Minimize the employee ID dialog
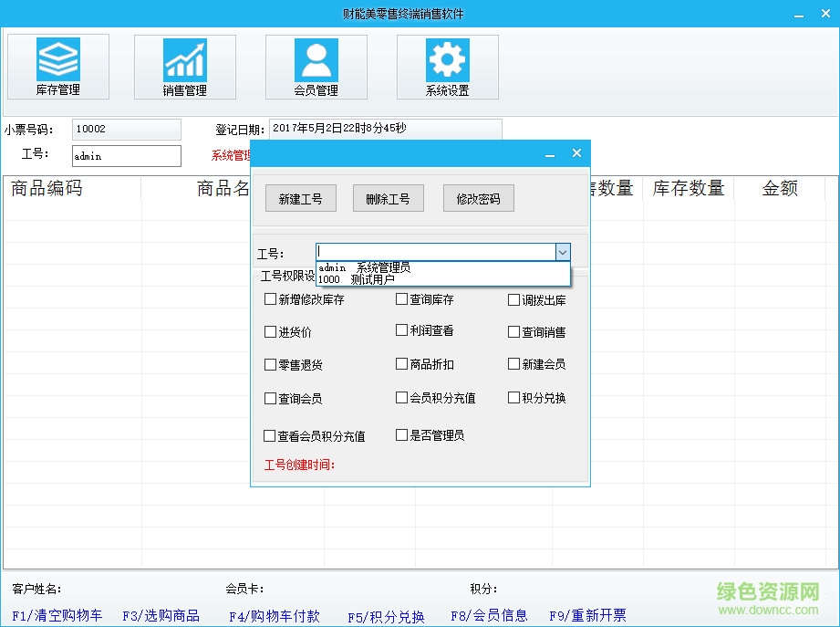Screen dimensions: 840x627 (x=549, y=154)
